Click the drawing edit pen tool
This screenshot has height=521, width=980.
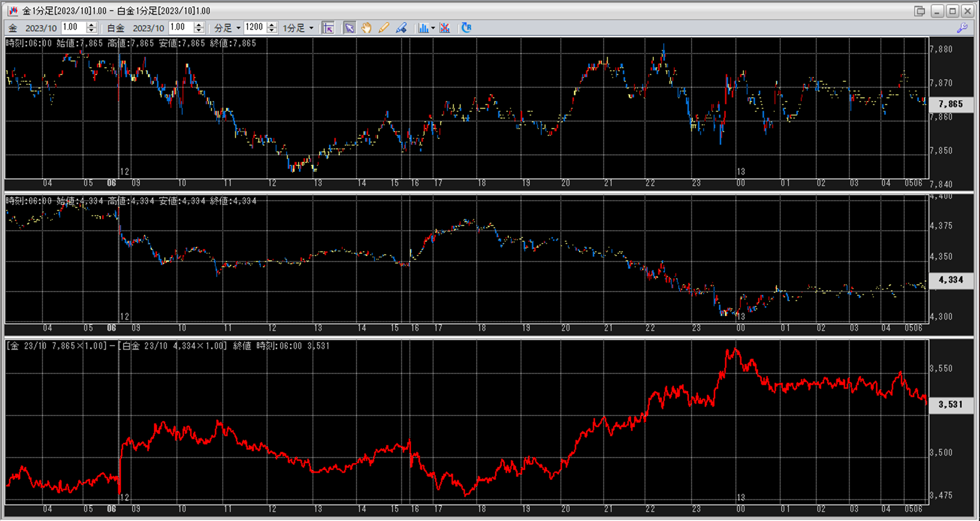(x=402, y=28)
